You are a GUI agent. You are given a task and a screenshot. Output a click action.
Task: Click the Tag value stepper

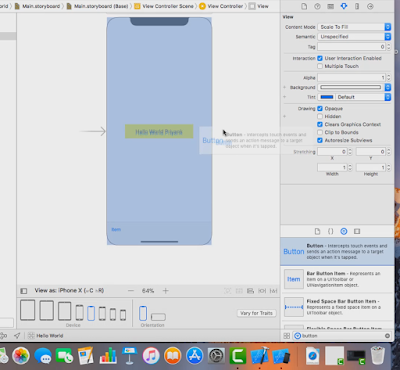tap(389, 47)
